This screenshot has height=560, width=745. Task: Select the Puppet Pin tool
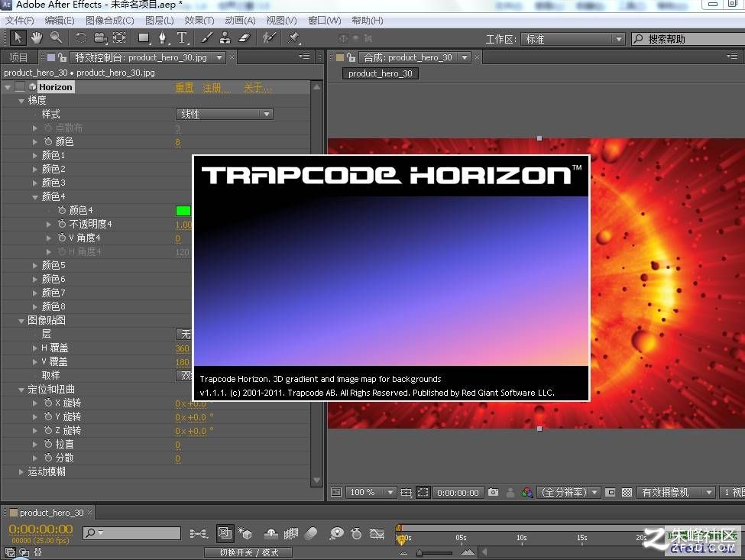[x=293, y=37]
